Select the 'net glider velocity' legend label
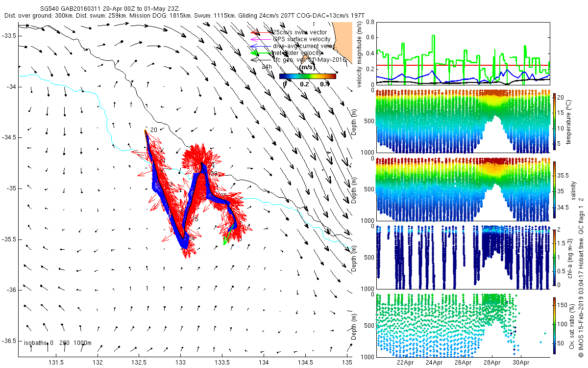This screenshot has width=588, height=368. 297,53
